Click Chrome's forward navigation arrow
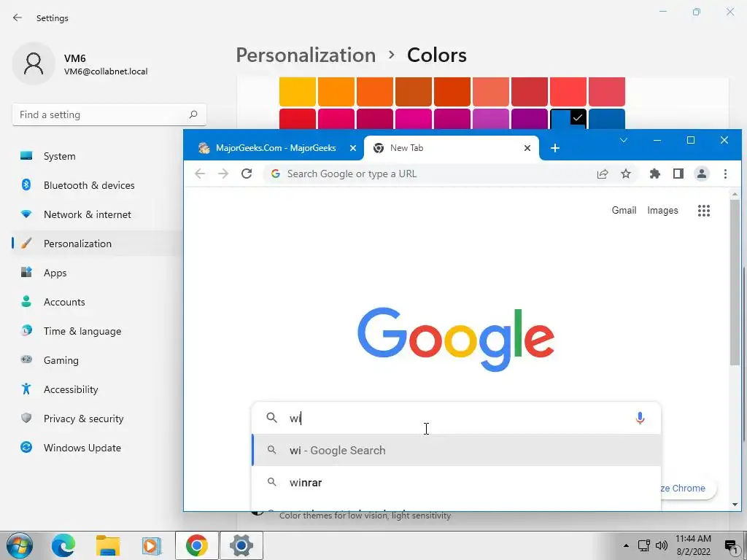The image size is (747, 560). (223, 174)
